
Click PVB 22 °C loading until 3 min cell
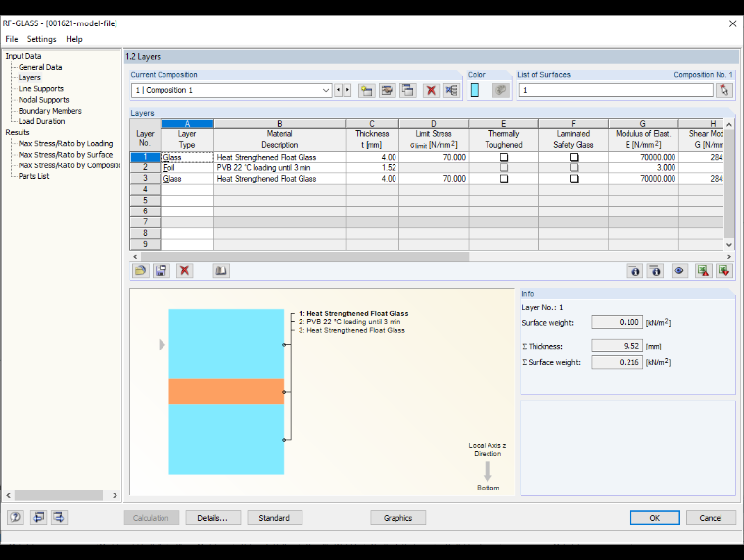coord(279,168)
